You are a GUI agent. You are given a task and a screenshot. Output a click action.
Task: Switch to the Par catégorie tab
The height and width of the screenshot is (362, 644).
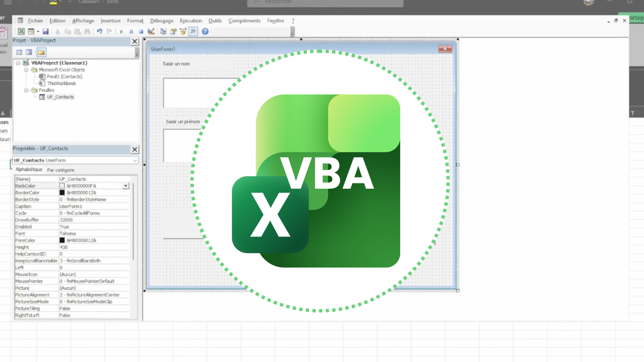[x=61, y=169]
